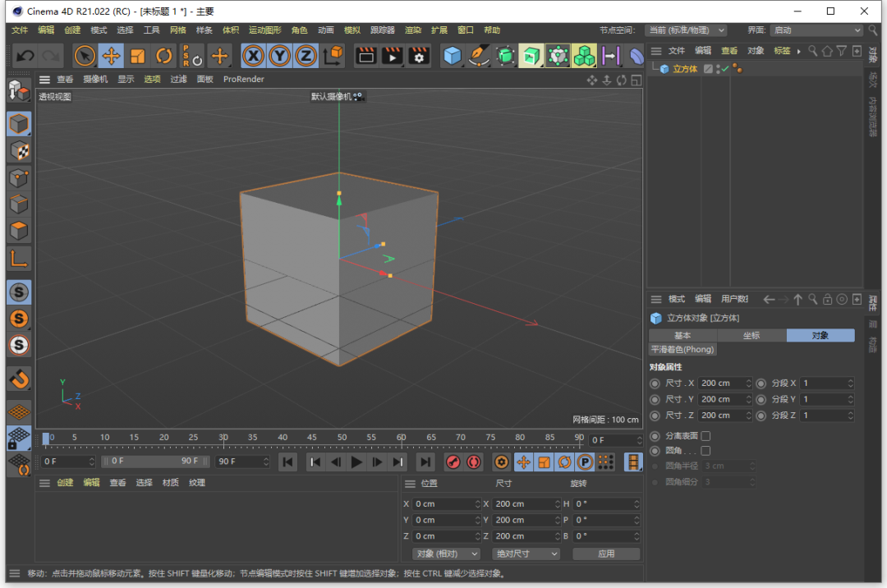Enable the 圆角 fillet checkbox
887x588 pixels.
[705, 451]
